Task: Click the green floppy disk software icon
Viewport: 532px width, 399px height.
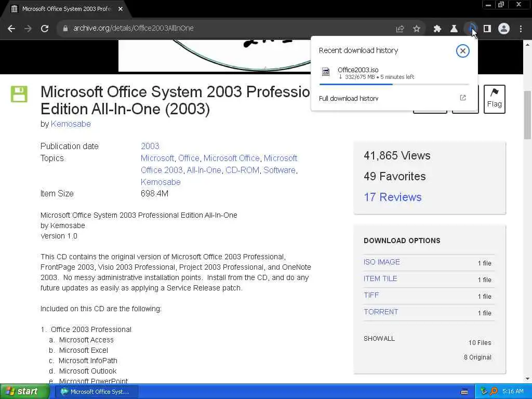Action: [19, 94]
